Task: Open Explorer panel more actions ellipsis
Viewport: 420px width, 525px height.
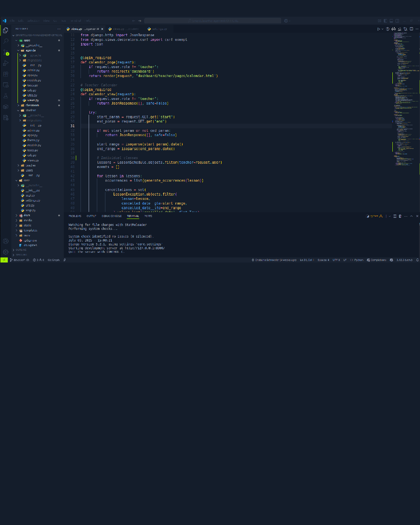Action: click(59, 29)
